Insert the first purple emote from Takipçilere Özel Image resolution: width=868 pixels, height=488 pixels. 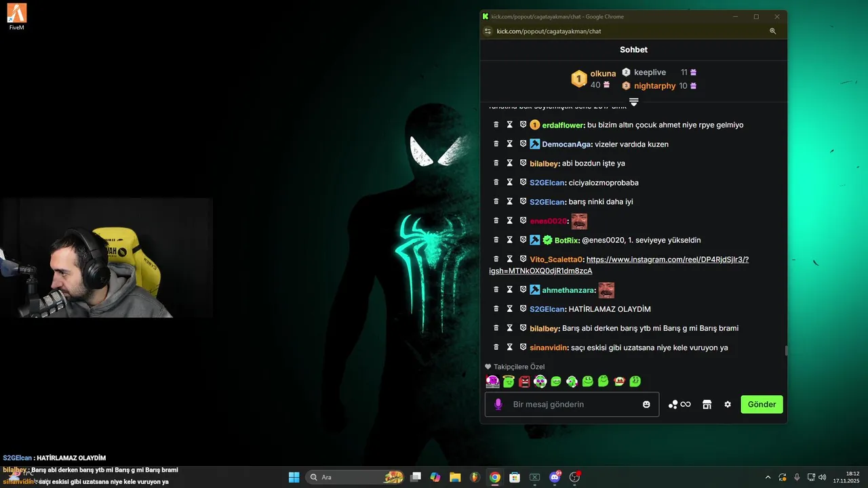coord(493,382)
